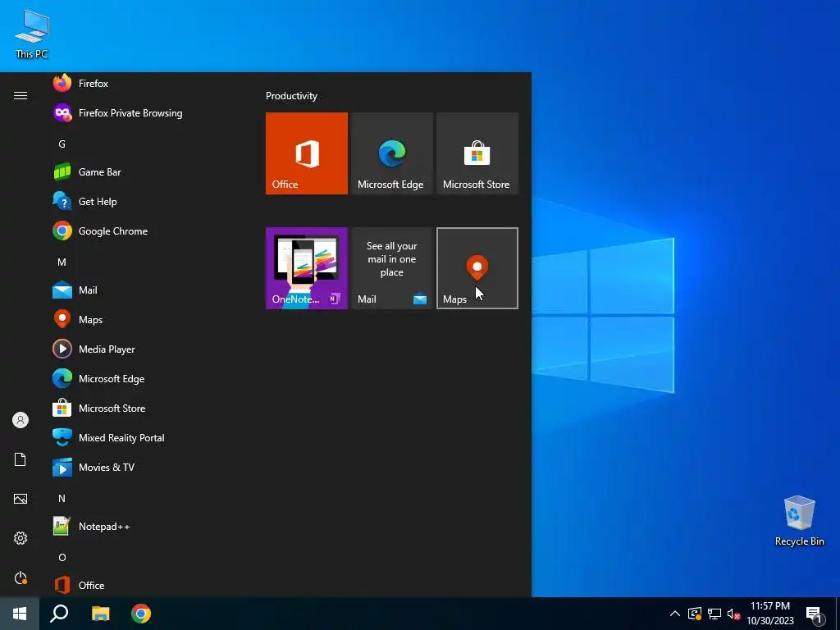Image resolution: width=840 pixels, height=630 pixels.
Task: Open the Action Center notifications
Action: [x=814, y=614]
